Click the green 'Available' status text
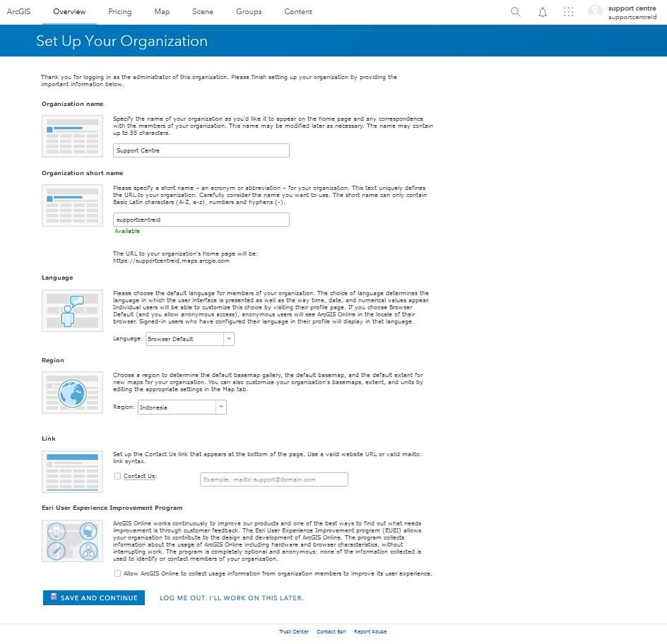 [126, 231]
